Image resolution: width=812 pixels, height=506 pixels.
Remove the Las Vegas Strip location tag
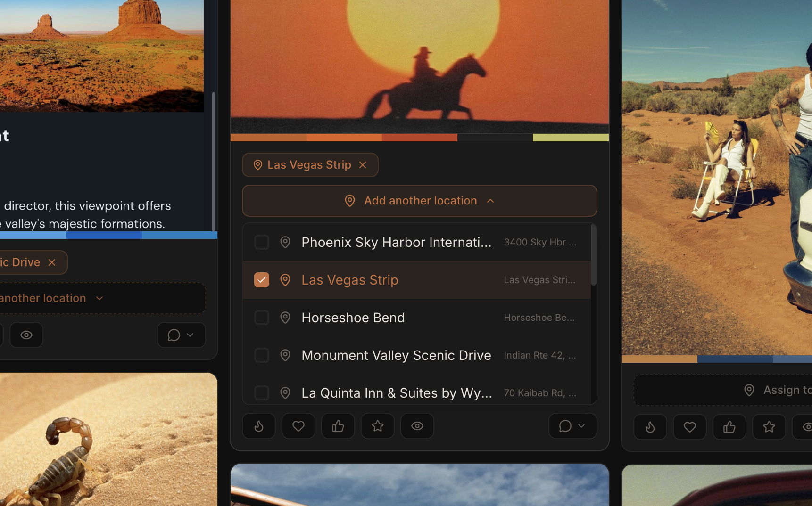(x=363, y=165)
